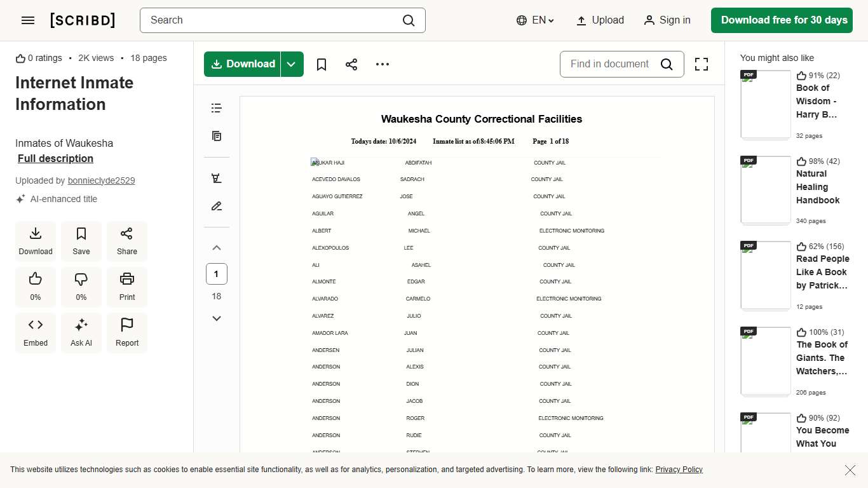Screen dimensions: 868x488
Task: Toggle Save bookmark in left panel
Action: pyautogui.click(x=81, y=241)
